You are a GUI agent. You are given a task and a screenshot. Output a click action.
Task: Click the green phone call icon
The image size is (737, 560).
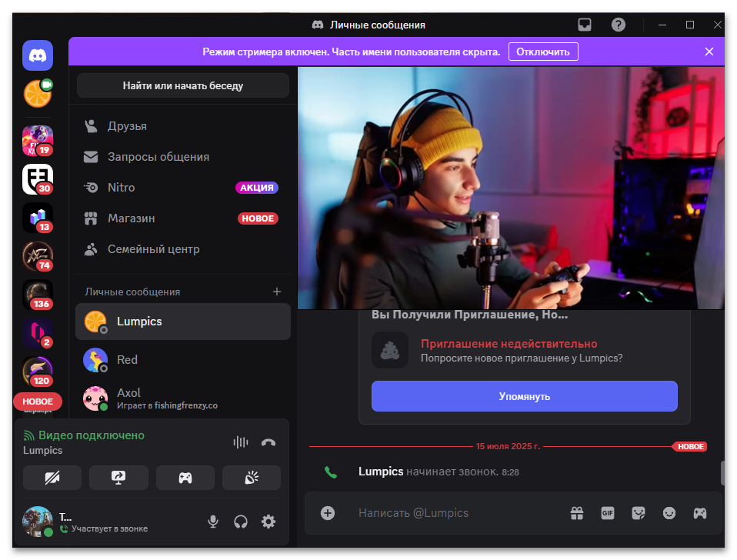pos(331,472)
